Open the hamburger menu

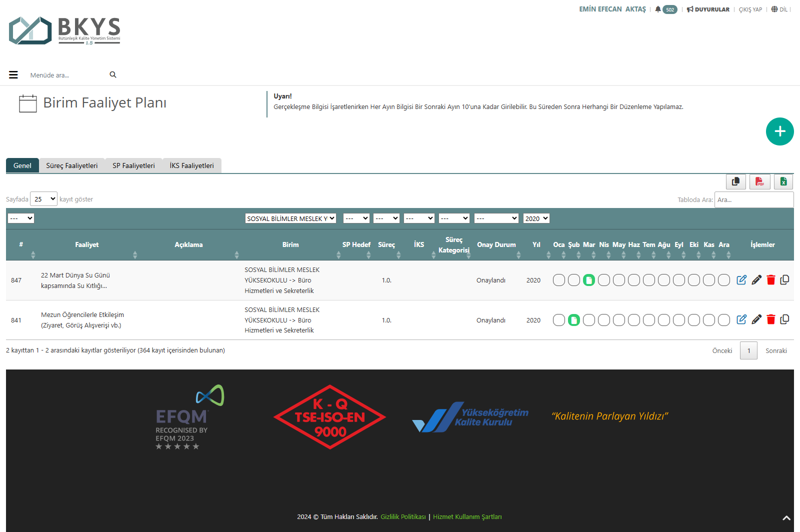pyautogui.click(x=13, y=75)
